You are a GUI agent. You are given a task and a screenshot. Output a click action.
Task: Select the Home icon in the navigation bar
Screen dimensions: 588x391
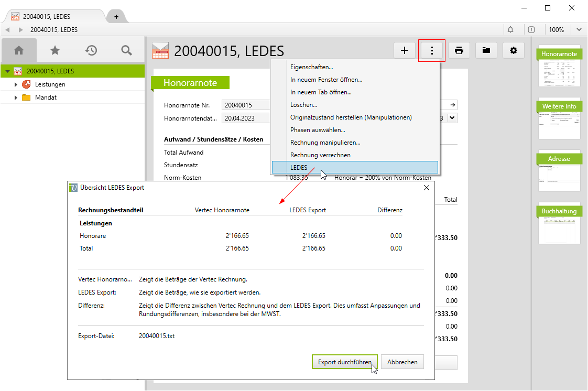point(19,50)
